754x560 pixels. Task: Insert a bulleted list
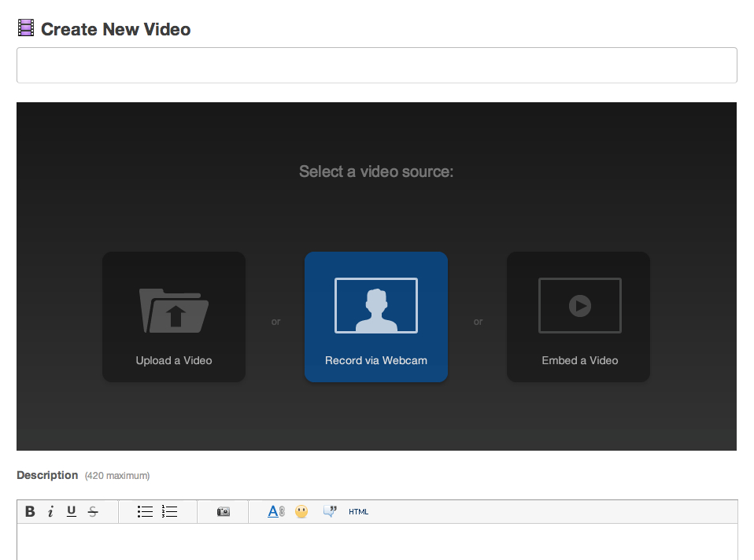click(x=145, y=512)
